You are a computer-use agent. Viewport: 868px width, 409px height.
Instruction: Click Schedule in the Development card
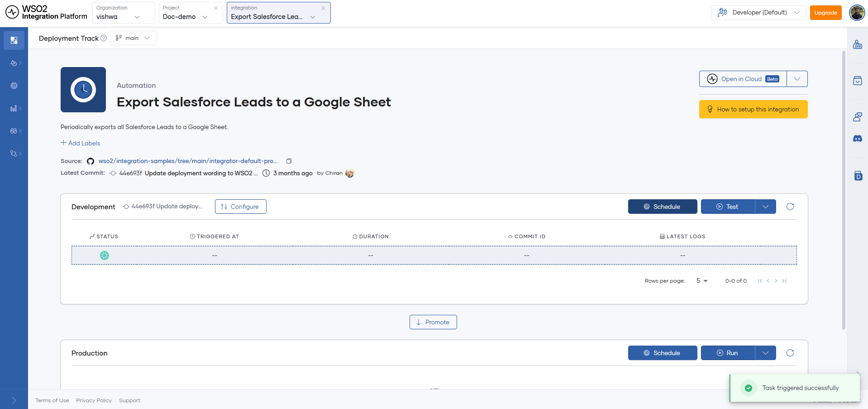click(663, 207)
